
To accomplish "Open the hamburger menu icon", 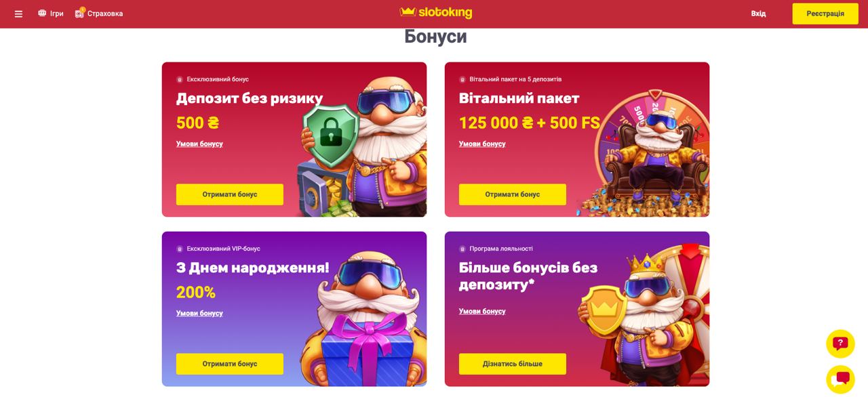I will click(18, 14).
